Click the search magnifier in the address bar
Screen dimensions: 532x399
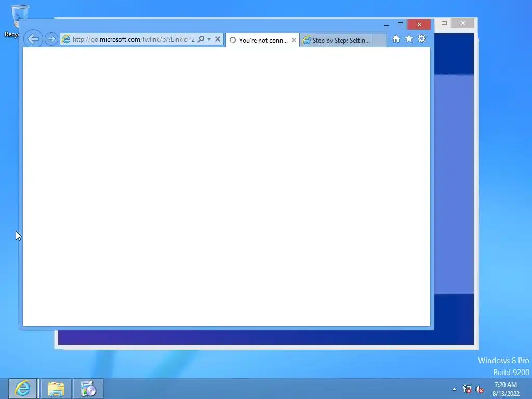pyautogui.click(x=201, y=39)
